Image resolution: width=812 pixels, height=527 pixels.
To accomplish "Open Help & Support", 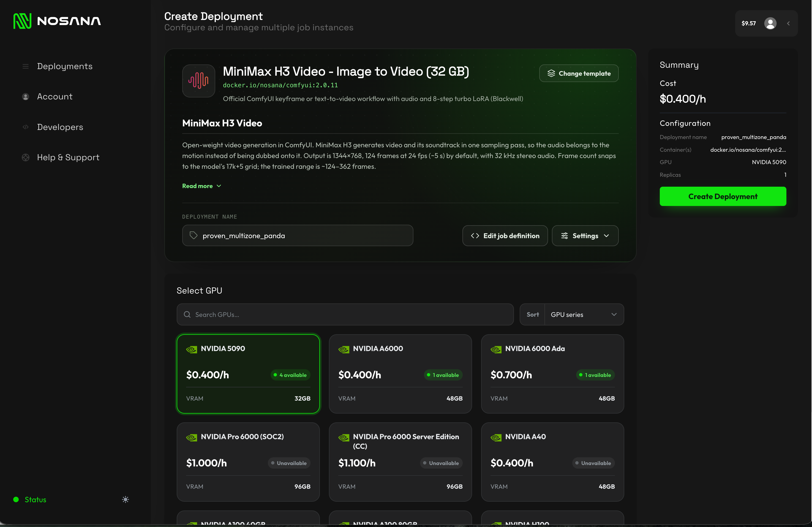I will [68, 157].
